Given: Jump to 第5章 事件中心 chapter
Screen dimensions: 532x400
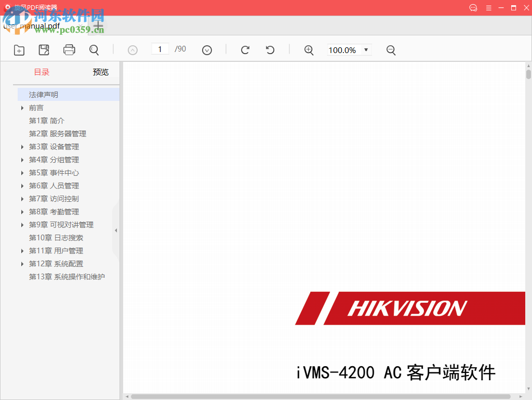Looking at the screenshot, I should click(54, 173).
